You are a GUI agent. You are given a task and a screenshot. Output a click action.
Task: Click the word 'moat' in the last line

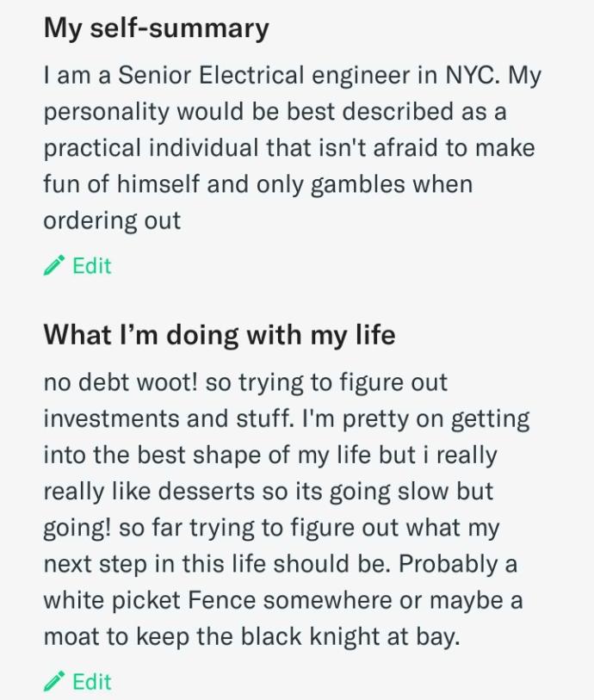pyautogui.click(x=71, y=636)
